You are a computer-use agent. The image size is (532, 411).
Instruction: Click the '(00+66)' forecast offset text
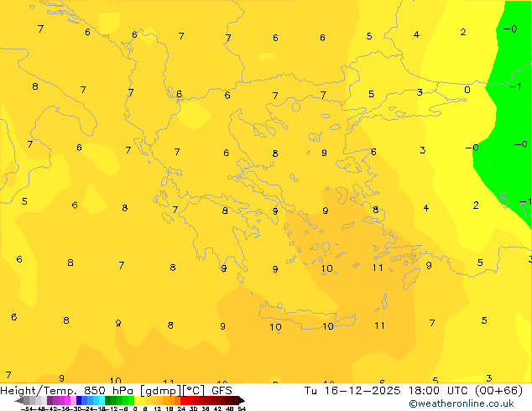[498, 390]
